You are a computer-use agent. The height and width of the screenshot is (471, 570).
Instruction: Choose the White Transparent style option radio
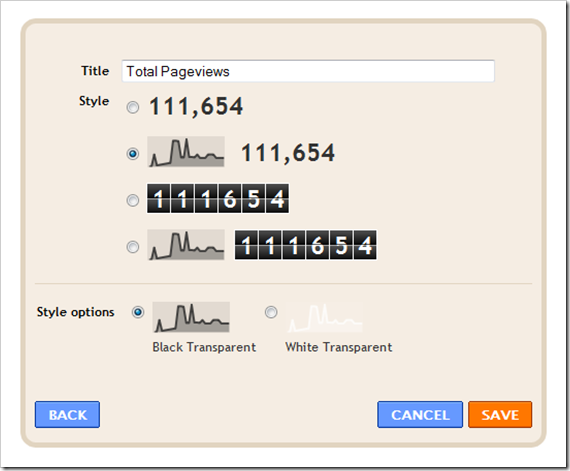(271, 312)
